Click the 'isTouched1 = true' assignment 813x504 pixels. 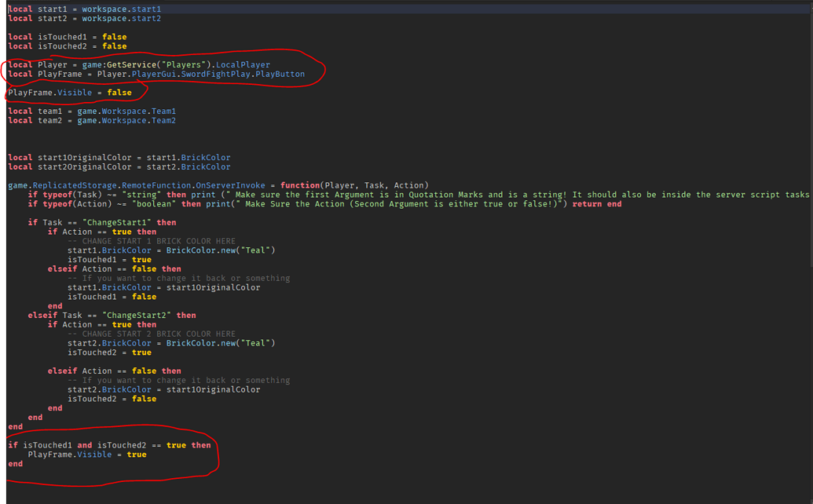point(109,260)
